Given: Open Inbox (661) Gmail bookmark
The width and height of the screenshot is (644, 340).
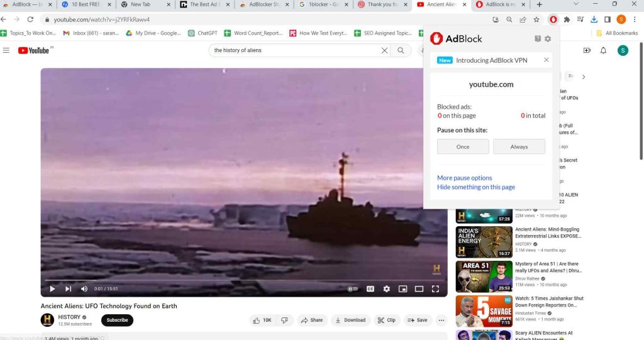Looking at the screenshot, I should click(91, 33).
